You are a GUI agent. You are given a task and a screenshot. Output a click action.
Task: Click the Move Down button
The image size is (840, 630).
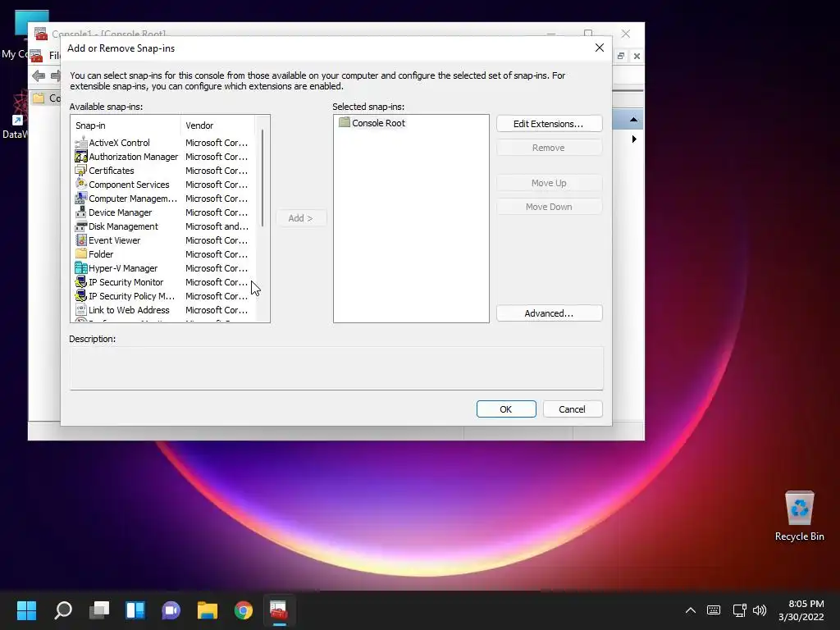(x=549, y=207)
